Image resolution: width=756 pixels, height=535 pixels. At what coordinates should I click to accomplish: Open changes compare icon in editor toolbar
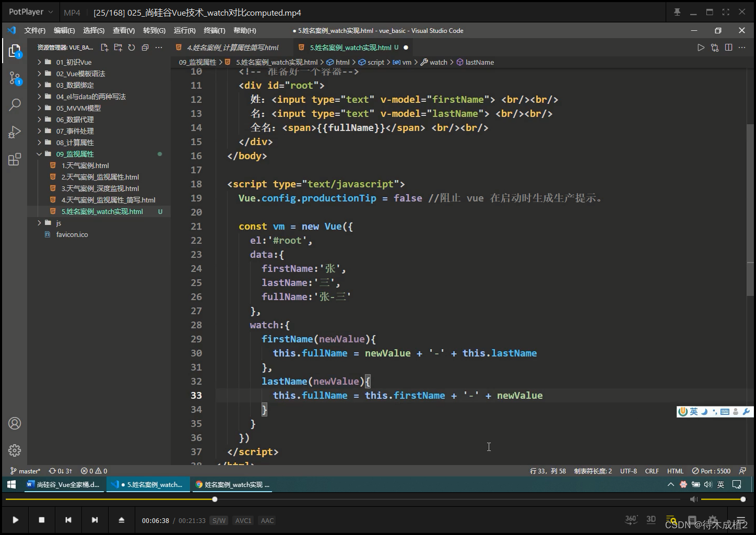715,47
